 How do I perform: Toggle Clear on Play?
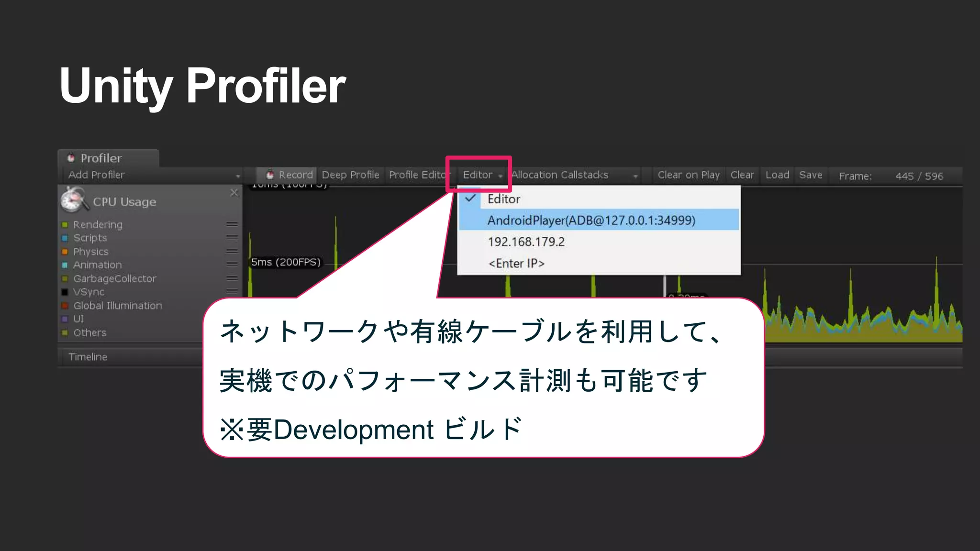click(689, 175)
